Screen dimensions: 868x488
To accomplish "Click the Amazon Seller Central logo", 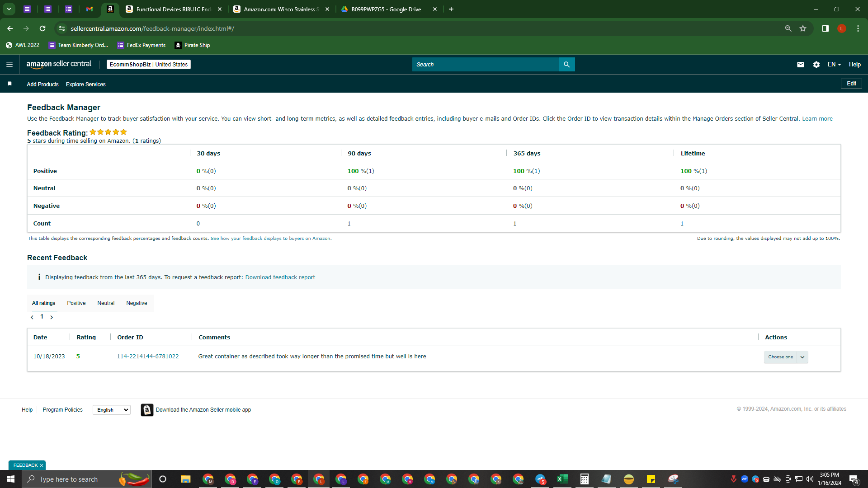I will (x=59, y=64).
